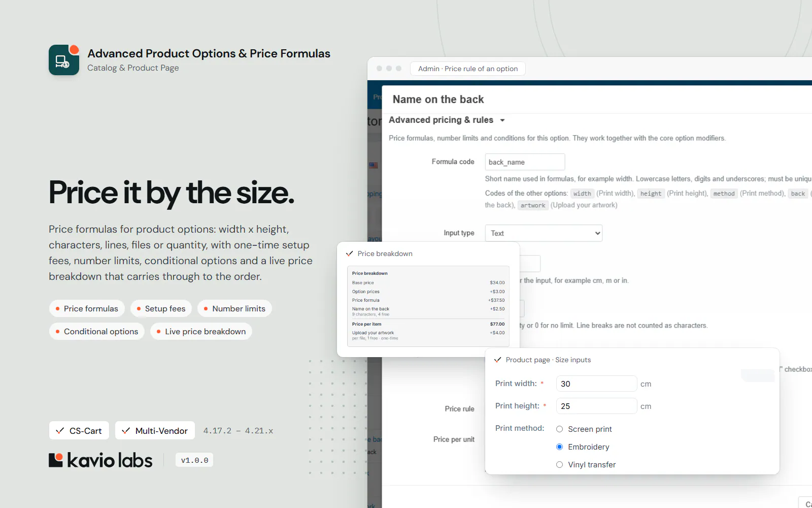This screenshot has height=508, width=812.
Task: Select the Embroidery print method
Action: (x=559, y=447)
